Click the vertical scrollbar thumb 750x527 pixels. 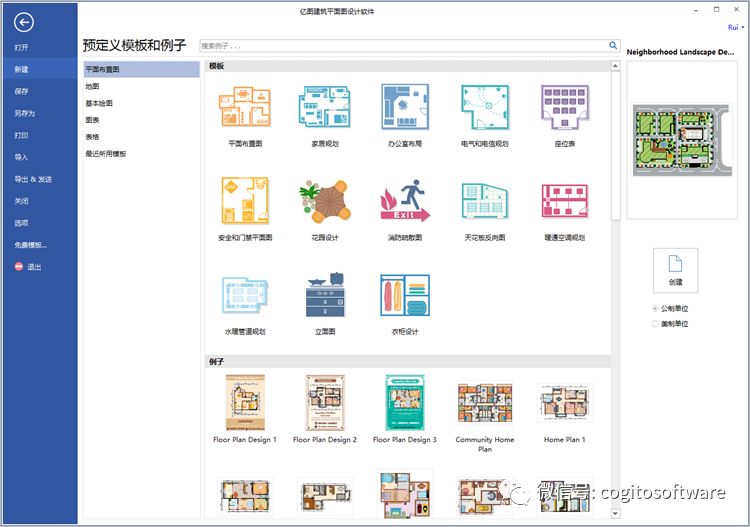click(x=616, y=146)
